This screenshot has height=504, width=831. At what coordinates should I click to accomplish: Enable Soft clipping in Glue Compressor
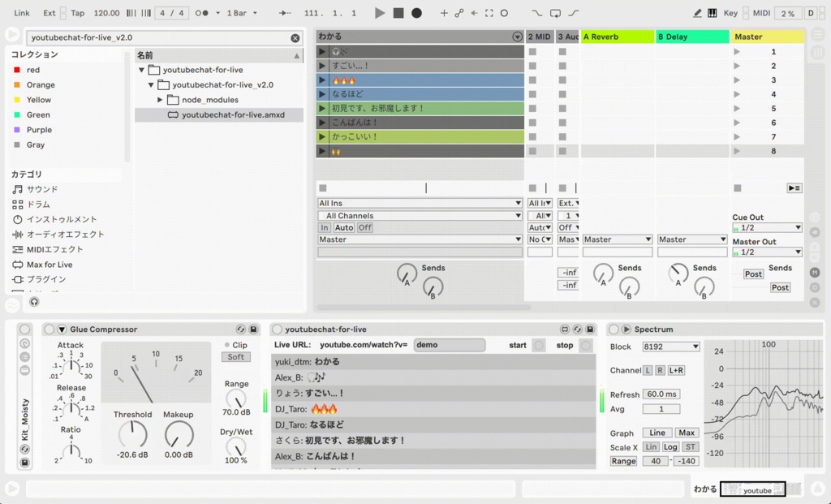pyautogui.click(x=236, y=356)
